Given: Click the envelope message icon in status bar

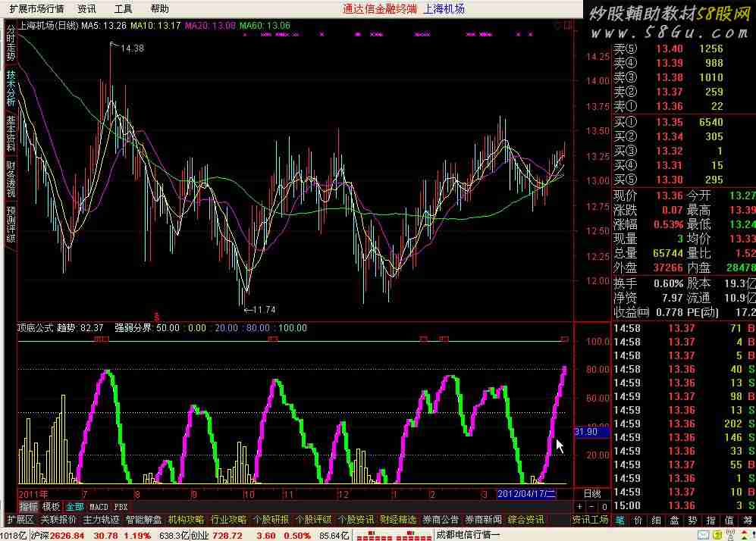Looking at the screenshot, I should tap(704, 535).
